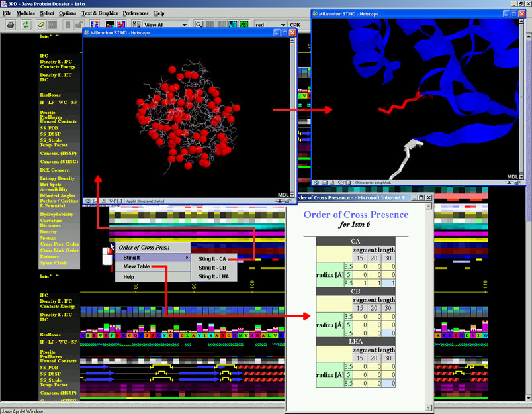Click the green SFR toolbar icon
The width and height of the screenshot is (532, 414).
pos(244,25)
